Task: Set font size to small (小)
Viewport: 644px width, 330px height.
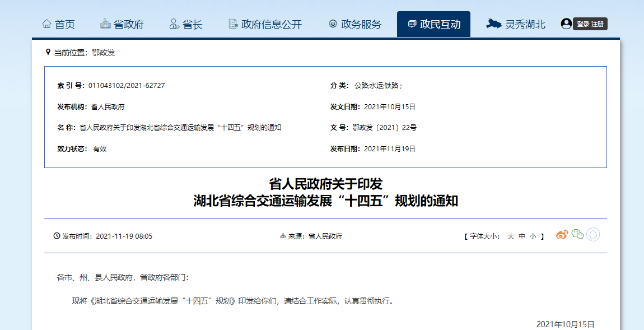Action: [533, 236]
